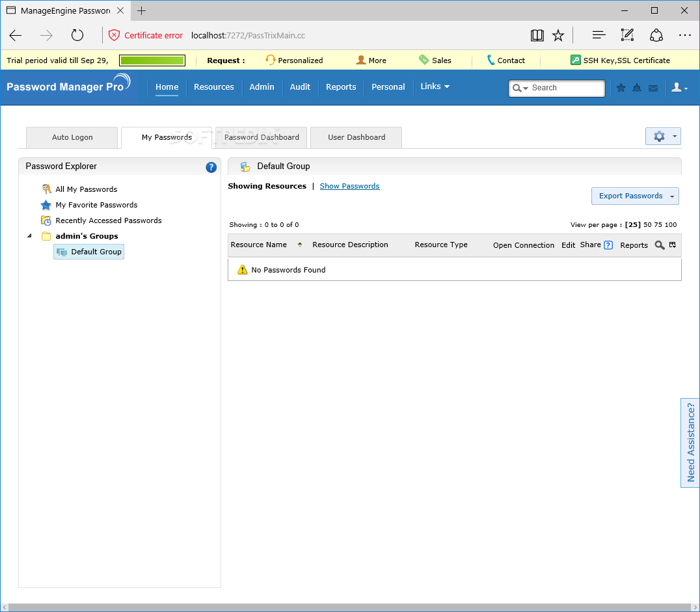Click the SSH Key,SSL Certificate green key icon
This screenshot has width=700, height=612.
[576, 60]
